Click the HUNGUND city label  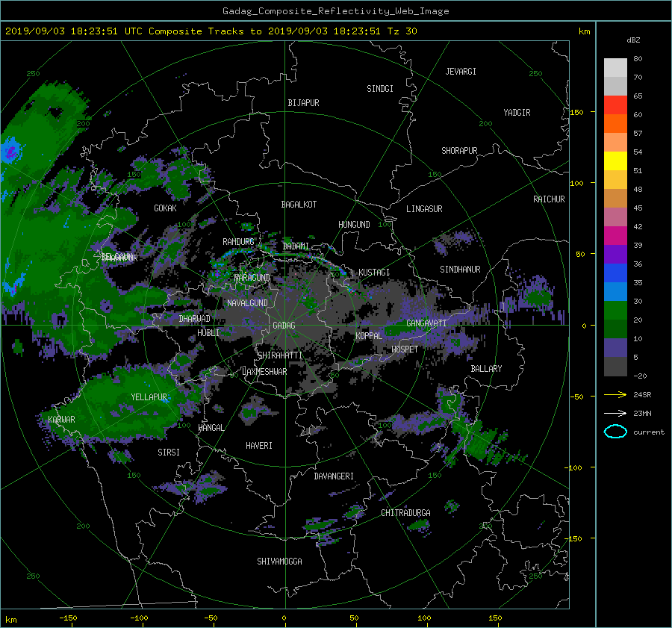(x=354, y=225)
